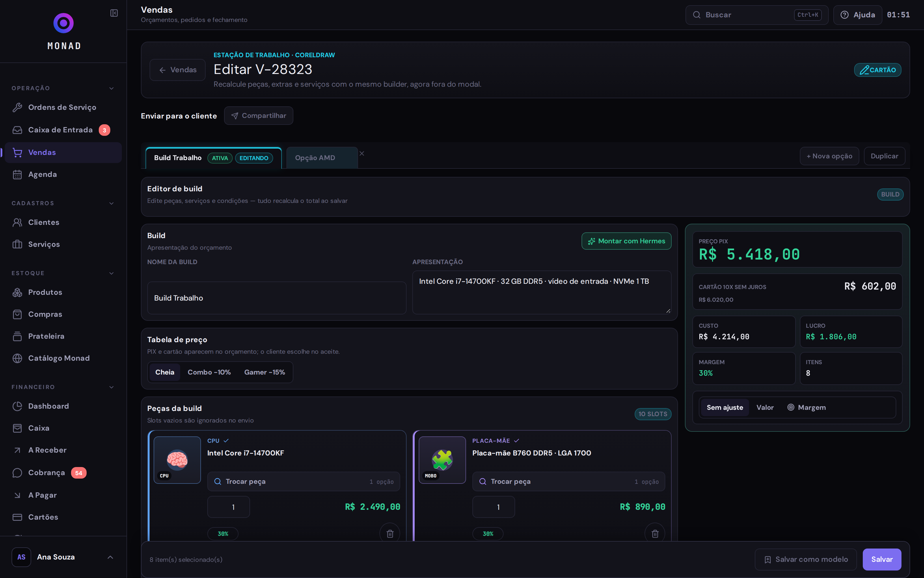924x578 pixels.
Task: Expand Ana Souza user menu
Action: pyautogui.click(x=63, y=557)
